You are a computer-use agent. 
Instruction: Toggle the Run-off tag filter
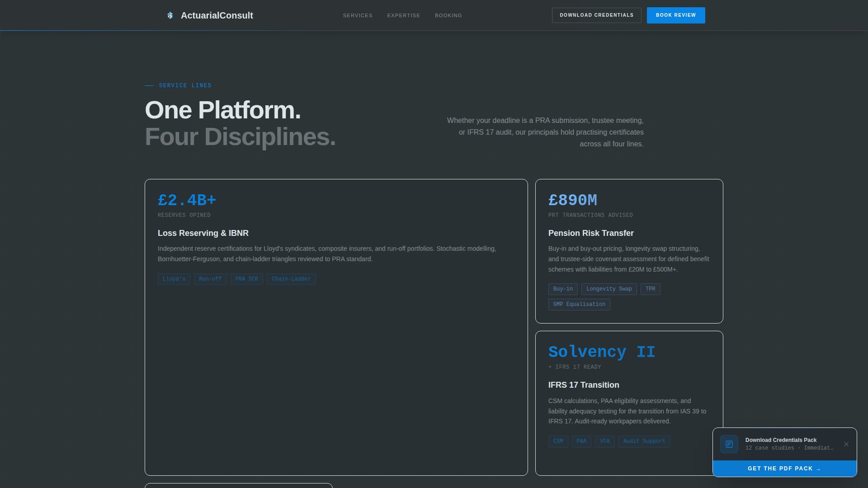click(x=210, y=279)
